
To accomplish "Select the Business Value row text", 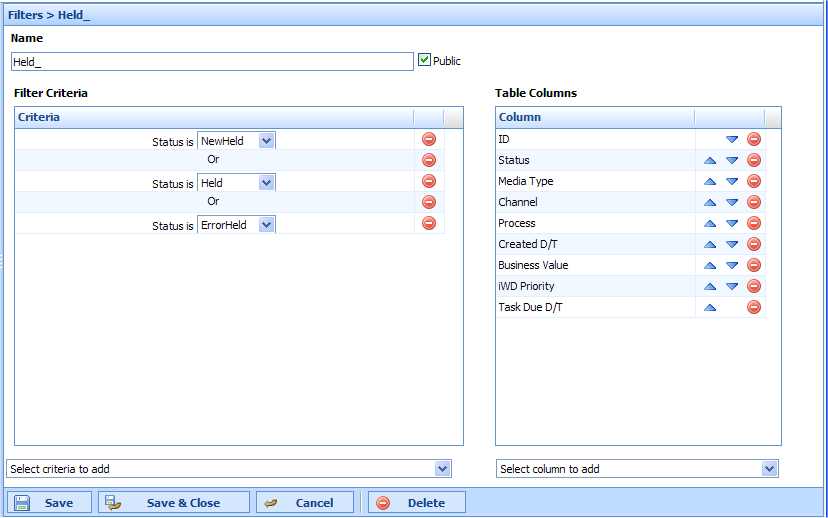I will [533, 265].
